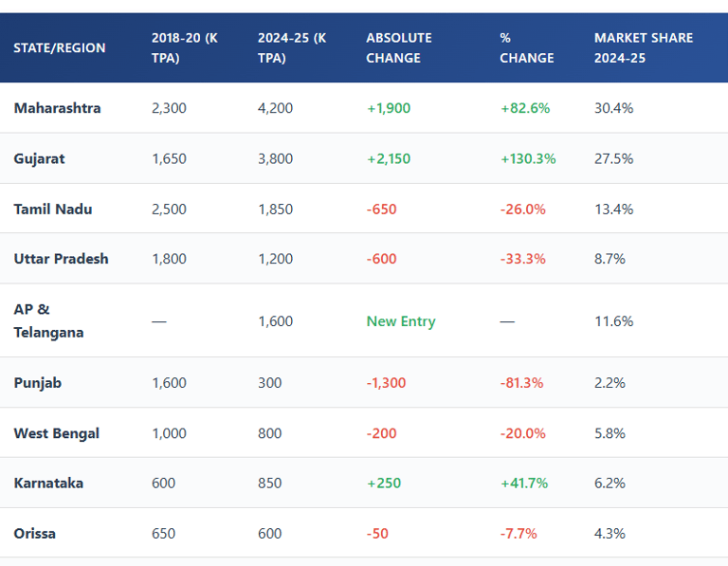Click the 2018-20 (K TPA) column header
The width and height of the screenshot is (728, 566).
(x=184, y=47)
